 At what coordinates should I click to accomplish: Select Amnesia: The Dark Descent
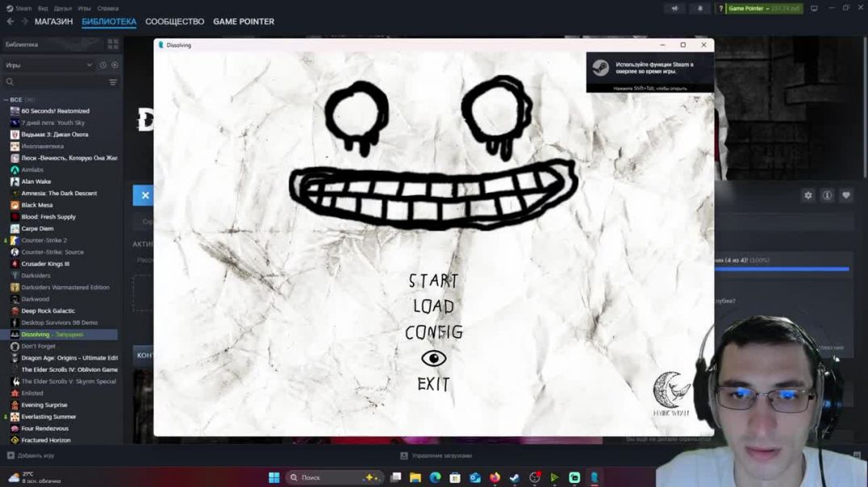[59, 194]
